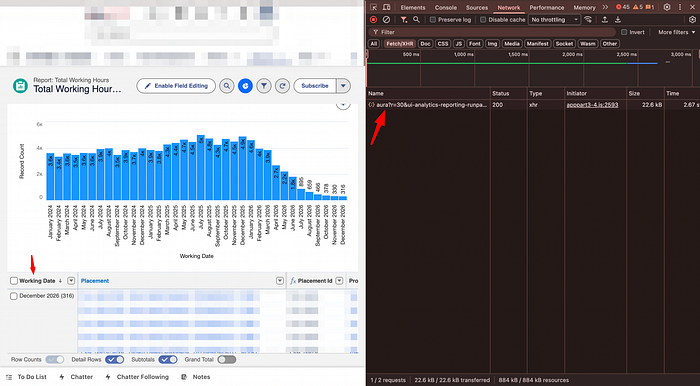Viewport: 700px width, 386px height.
Task: Click the Placement column header link
Action: point(95,281)
